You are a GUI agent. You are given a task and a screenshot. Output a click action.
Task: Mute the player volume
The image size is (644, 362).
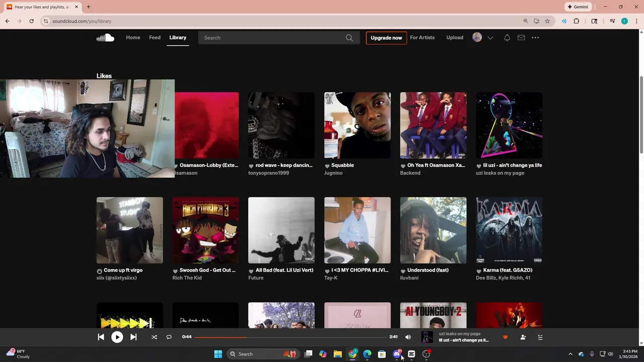[408, 337]
